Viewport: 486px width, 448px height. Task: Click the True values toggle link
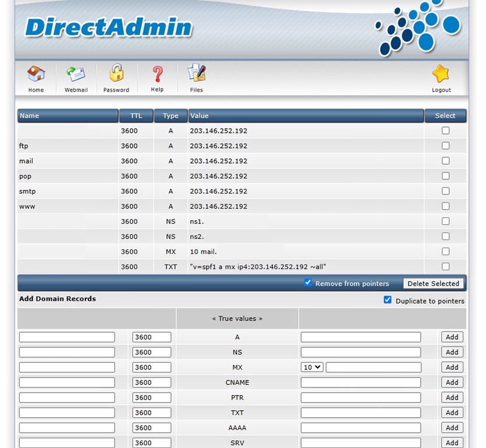tap(237, 319)
